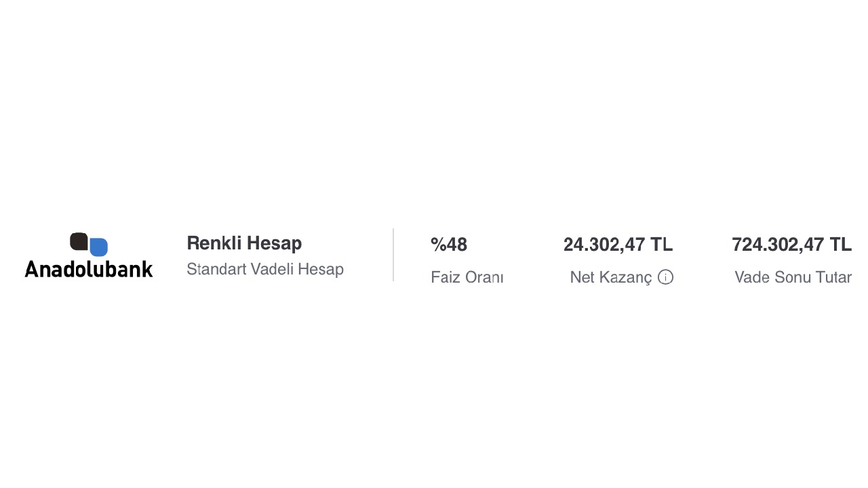Click the Anadolubank wordmark text
The image size is (868, 488).
point(89,269)
